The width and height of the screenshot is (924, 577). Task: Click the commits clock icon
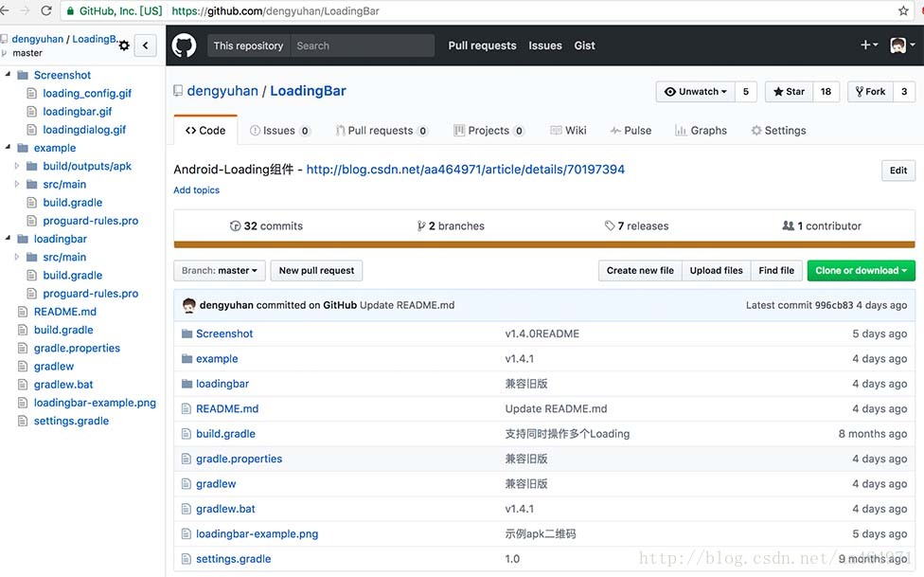[x=235, y=225]
